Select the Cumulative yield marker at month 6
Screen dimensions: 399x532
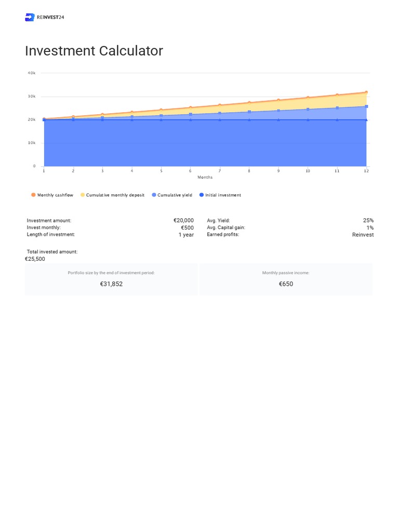tap(191, 114)
